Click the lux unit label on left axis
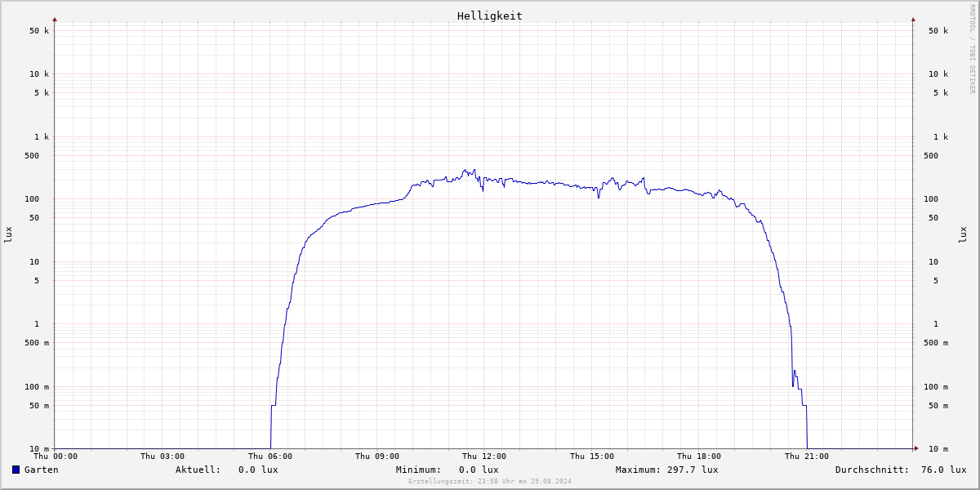980x490 pixels. [8, 235]
